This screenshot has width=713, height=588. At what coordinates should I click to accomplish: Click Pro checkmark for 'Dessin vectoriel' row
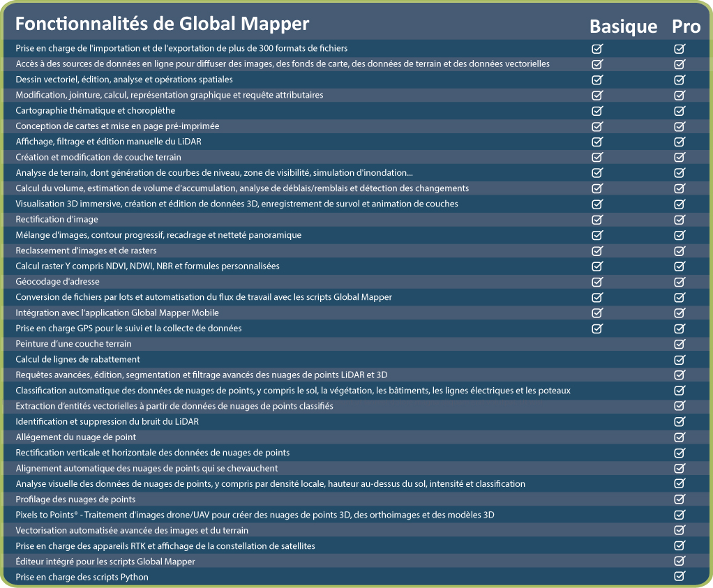pyautogui.click(x=680, y=80)
